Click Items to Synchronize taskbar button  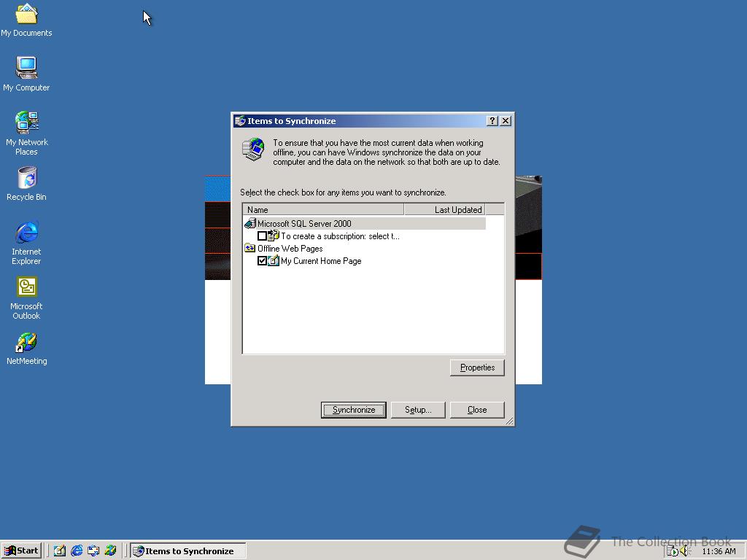pyautogui.click(x=188, y=551)
